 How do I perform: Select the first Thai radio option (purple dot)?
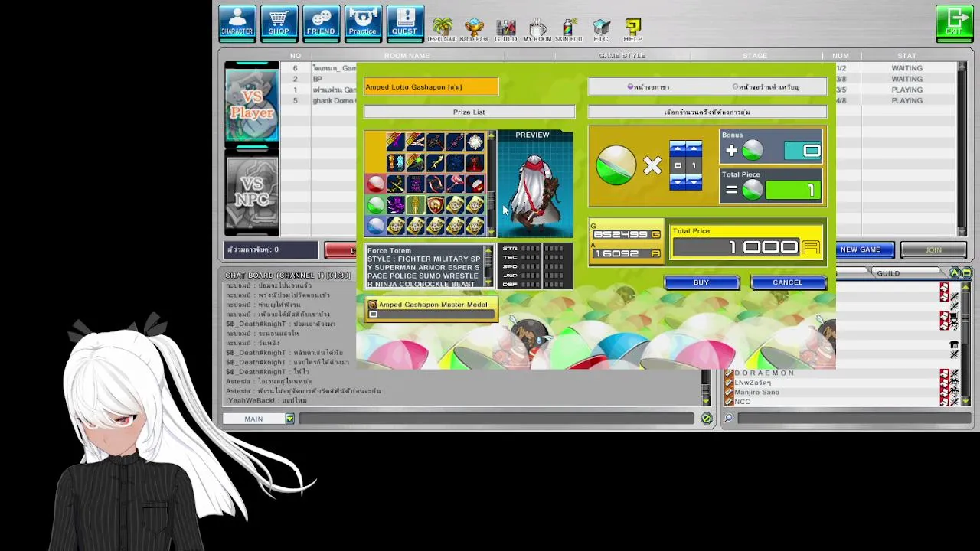tap(630, 86)
